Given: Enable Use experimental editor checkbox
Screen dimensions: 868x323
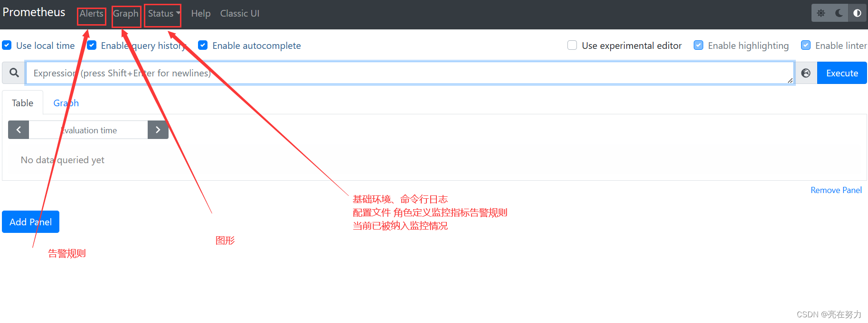Looking at the screenshot, I should 572,45.
